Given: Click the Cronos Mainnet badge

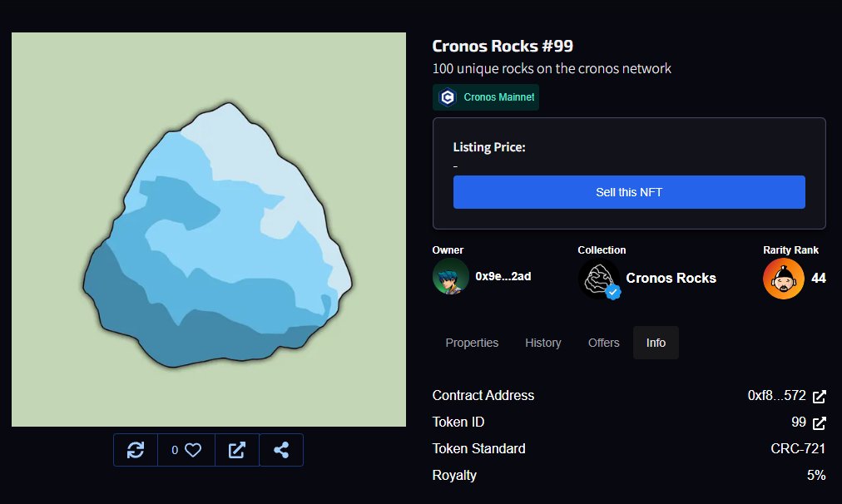Looking at the screenshot, I should pyautogui.click(x=486, y=96).
